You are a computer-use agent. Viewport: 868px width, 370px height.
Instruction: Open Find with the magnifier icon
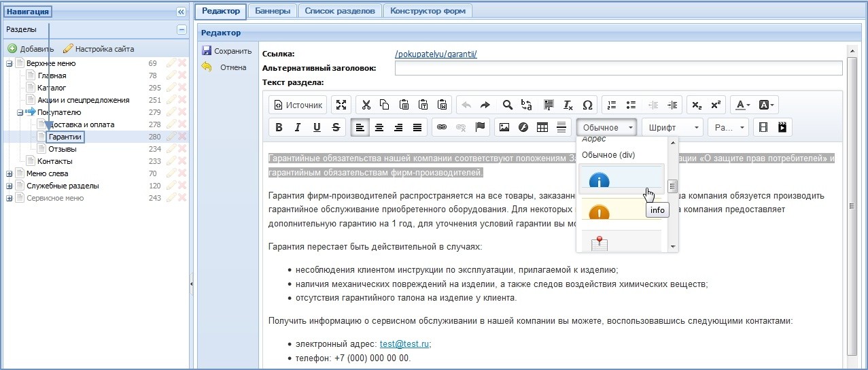pyautogui.click(x=507, y=105)
